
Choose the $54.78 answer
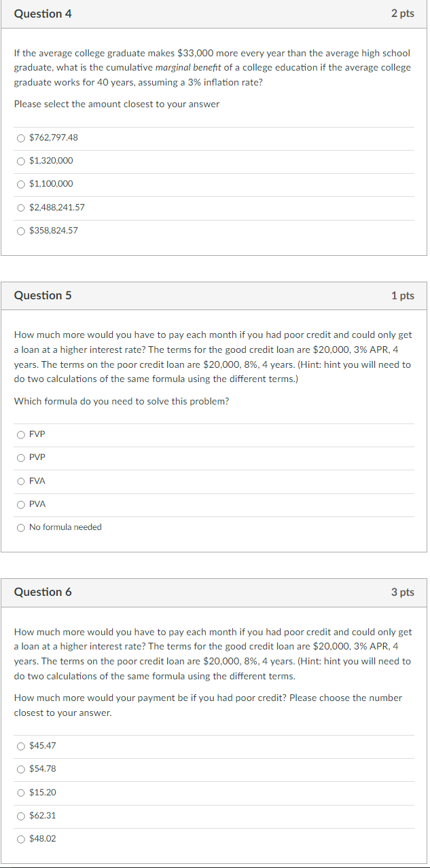point(21,769)
